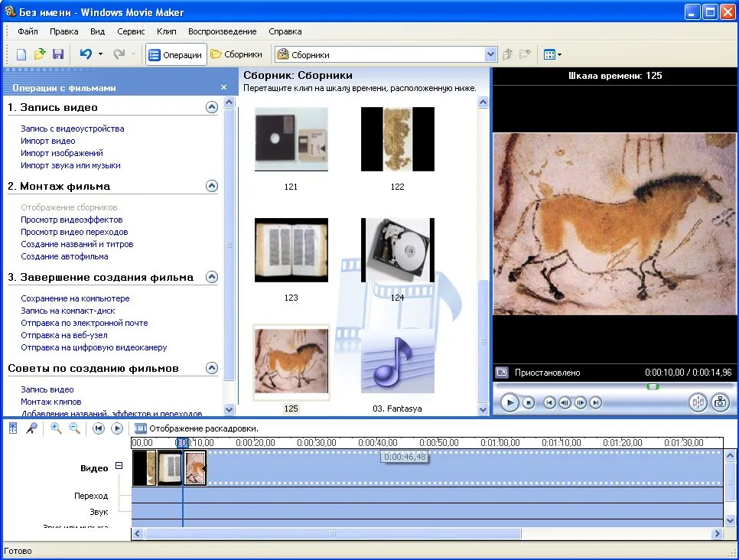Take a picture of preview frame
Viewport: 739px width, 560px height.
click(720, 402)
